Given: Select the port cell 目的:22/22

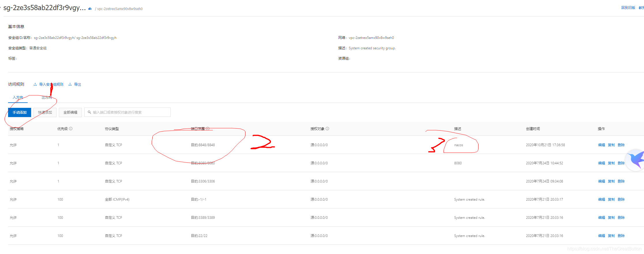Looking at the screenshot, I should 199,236.
